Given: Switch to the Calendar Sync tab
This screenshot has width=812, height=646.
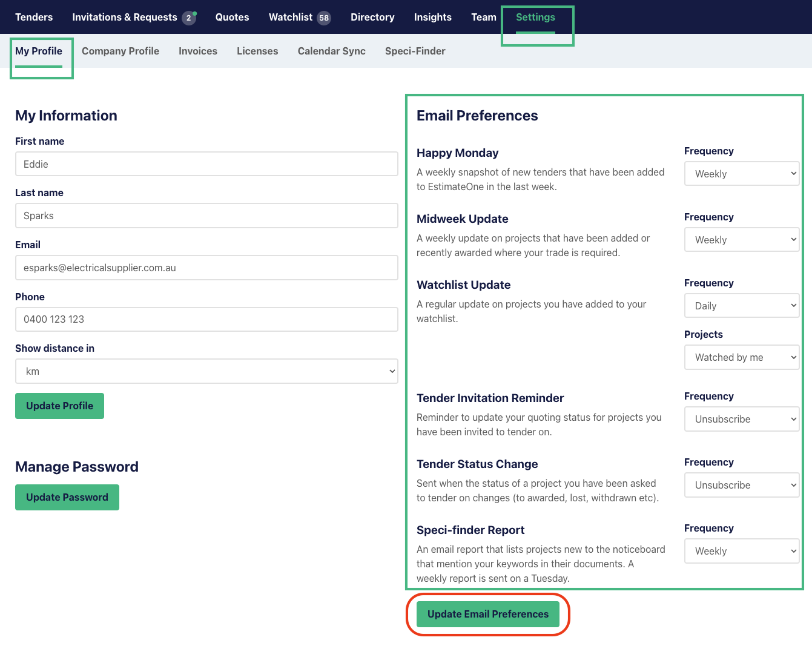Looking at the screenshot, I should pos(331,51).
